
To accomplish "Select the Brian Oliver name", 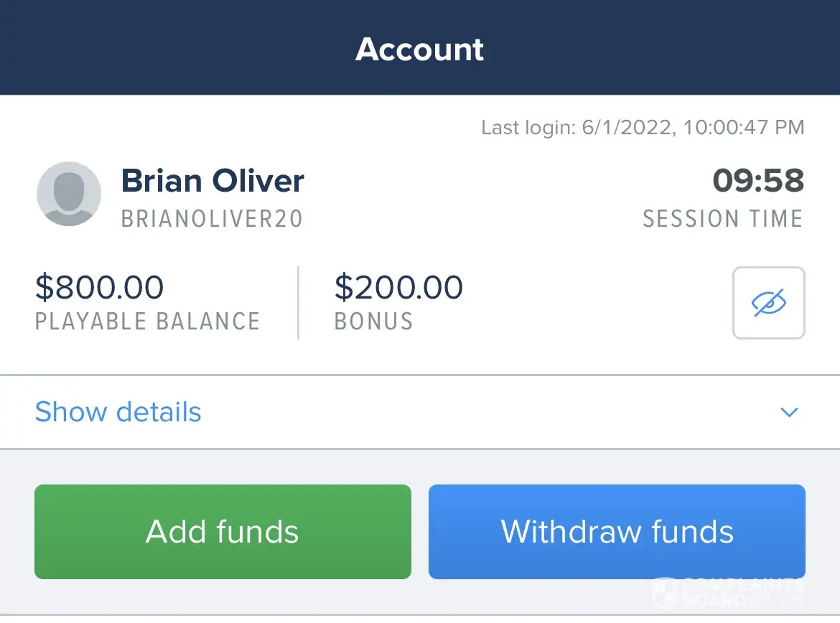I will coord(213,181).
